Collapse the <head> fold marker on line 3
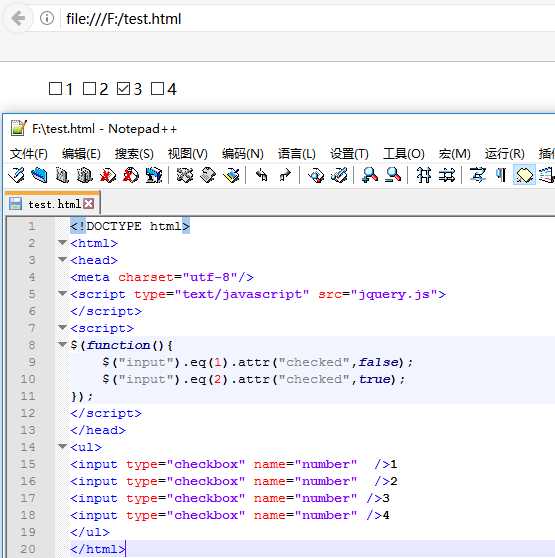Screen dimensions: 555x558 point(63,260)
